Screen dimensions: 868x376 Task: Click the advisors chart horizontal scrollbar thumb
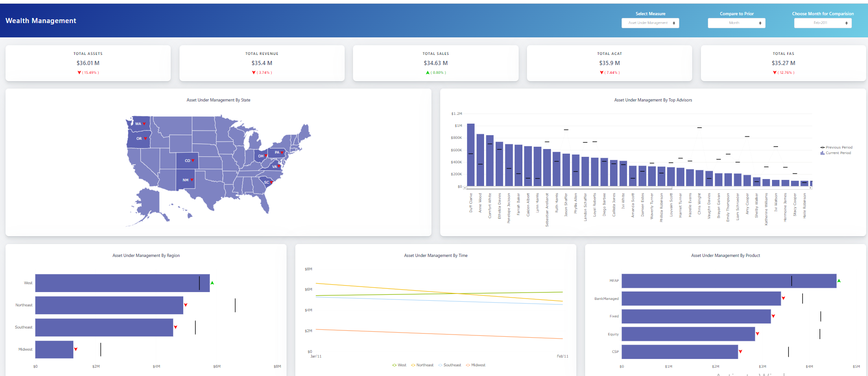tap(569, 188)
